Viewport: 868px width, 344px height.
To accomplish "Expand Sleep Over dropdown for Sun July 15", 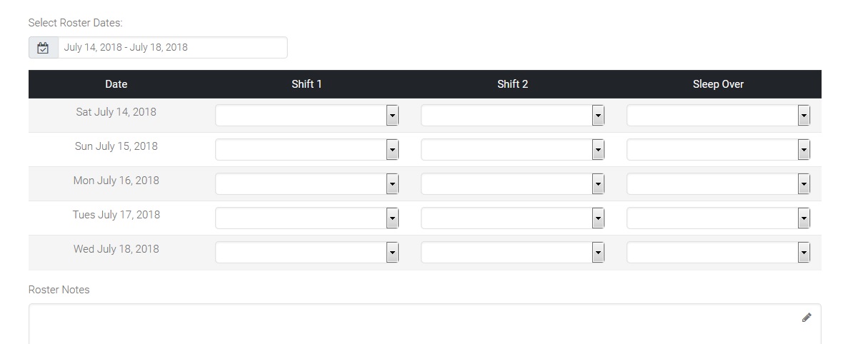I will coord(718,150).
